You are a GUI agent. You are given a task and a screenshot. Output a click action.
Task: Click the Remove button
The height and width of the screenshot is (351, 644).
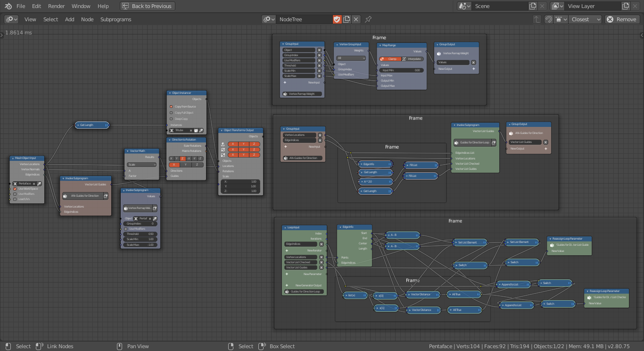click(622, 19)
